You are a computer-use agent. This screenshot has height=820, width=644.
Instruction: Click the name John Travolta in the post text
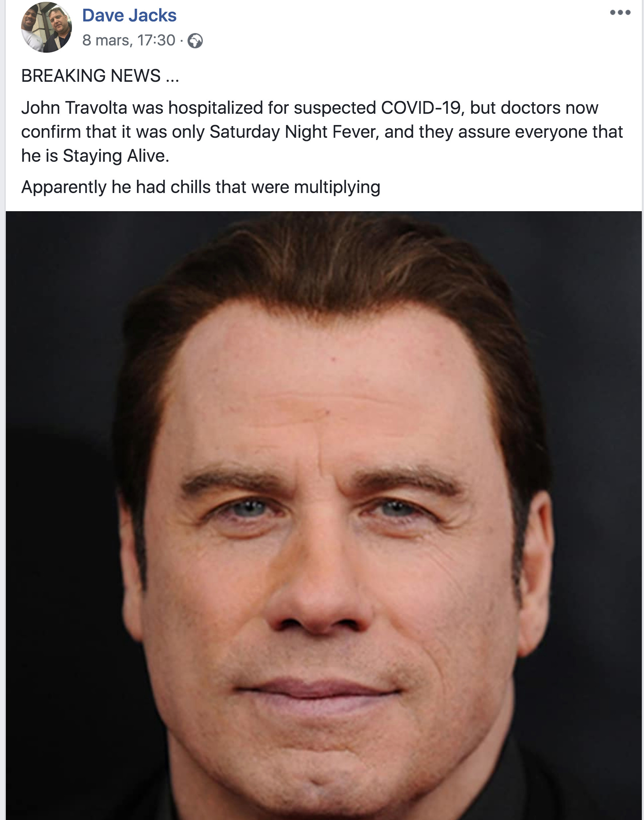click(x=74, y=108)
